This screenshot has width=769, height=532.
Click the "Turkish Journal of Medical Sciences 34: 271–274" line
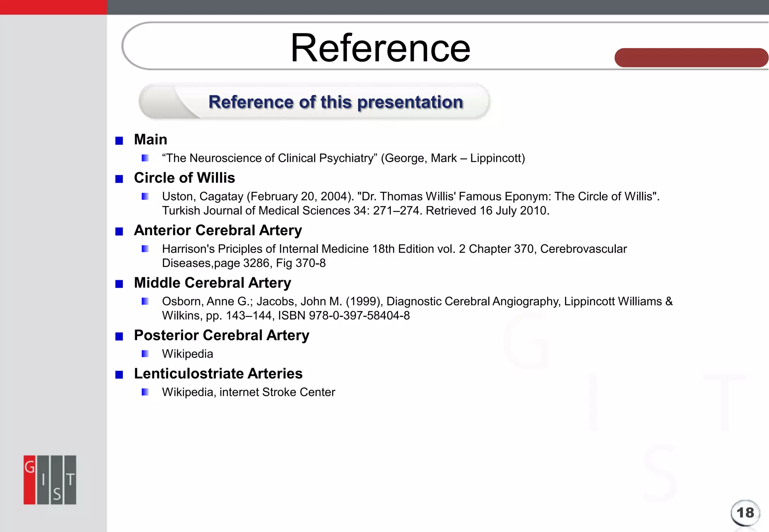pos(356,211)
